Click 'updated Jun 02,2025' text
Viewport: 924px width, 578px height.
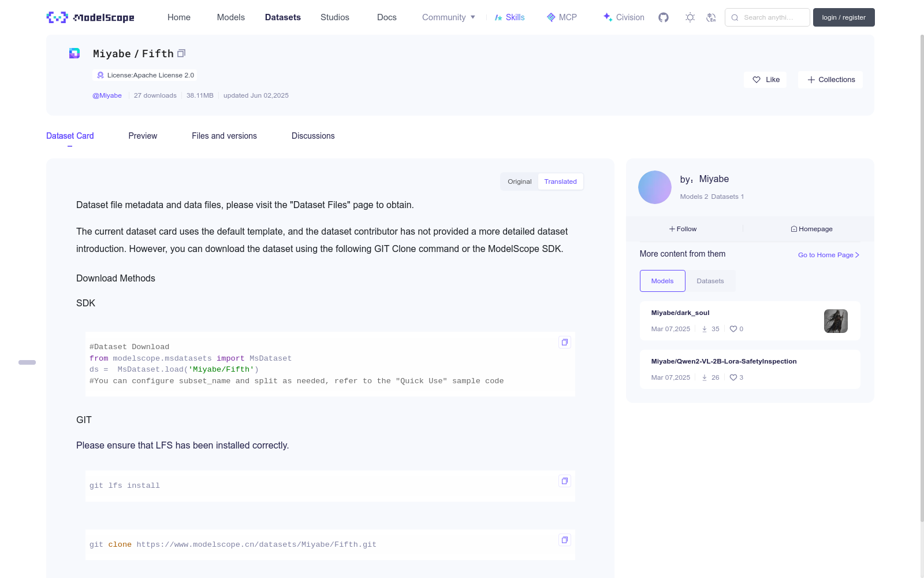click(x=256, y=95)
